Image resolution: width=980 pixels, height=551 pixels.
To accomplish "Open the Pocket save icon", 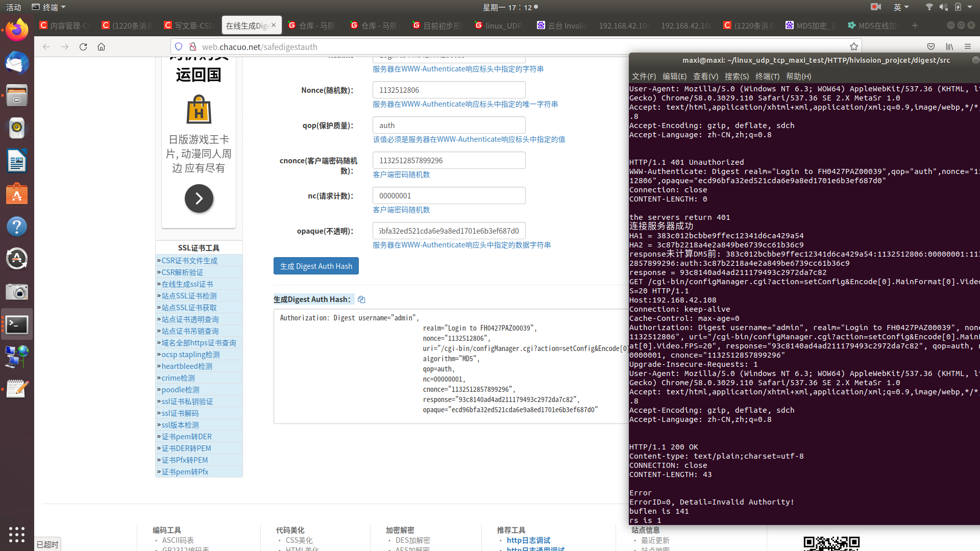I will 931,46.
